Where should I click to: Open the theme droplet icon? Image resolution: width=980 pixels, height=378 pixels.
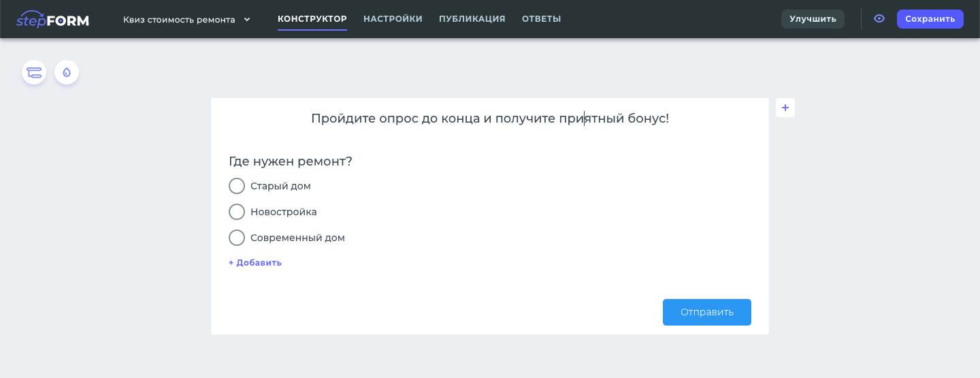(x=67, y=72)
